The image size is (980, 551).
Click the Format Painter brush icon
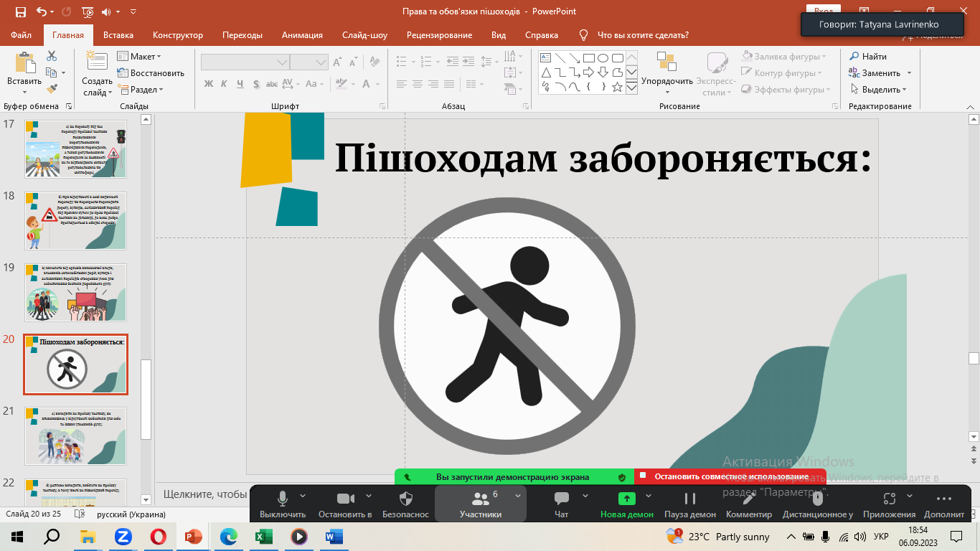(51, 89)
